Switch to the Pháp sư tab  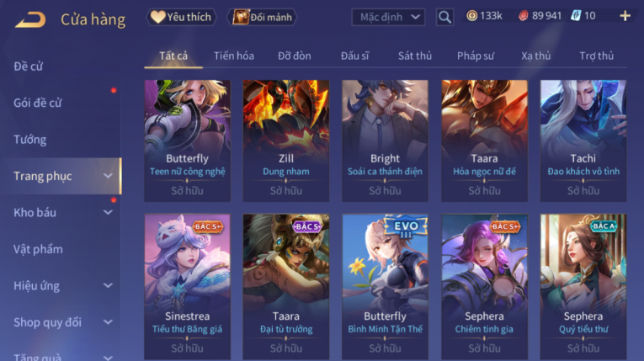coord(475,56)
